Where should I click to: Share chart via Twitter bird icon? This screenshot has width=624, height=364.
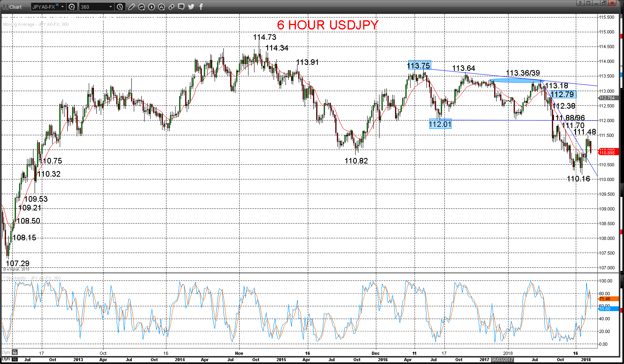(x=191, y=7)
